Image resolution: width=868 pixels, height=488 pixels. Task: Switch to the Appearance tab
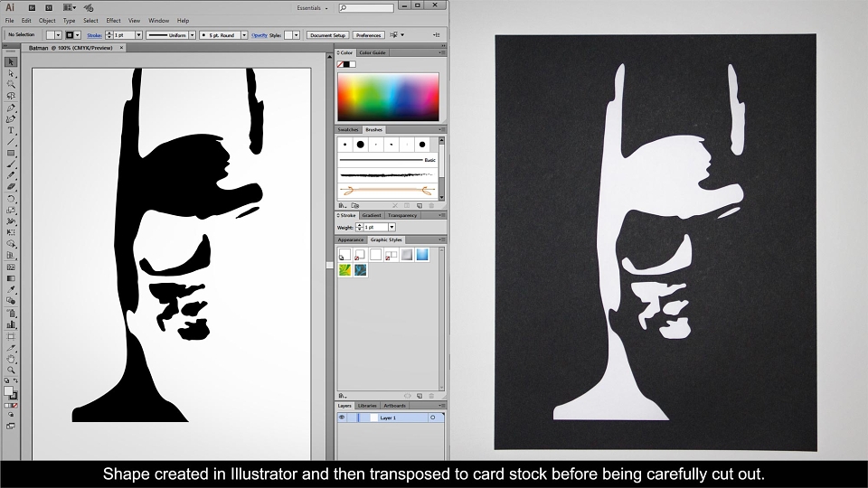(x=351, y=239)
